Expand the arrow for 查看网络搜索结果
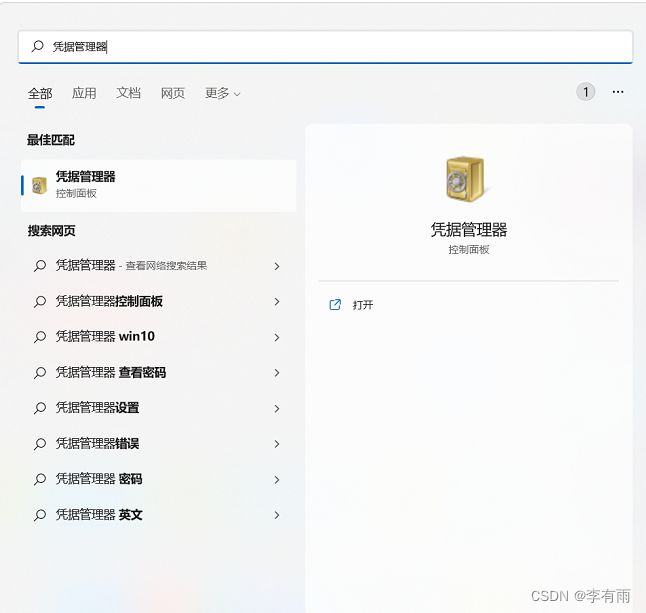Image resolution: width=646 pixels, height=613 pixels. click(277, 266)
